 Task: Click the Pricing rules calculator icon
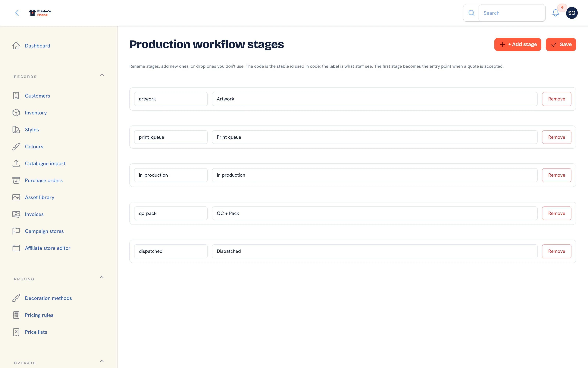pyautogui.click(x=16, y=315)
